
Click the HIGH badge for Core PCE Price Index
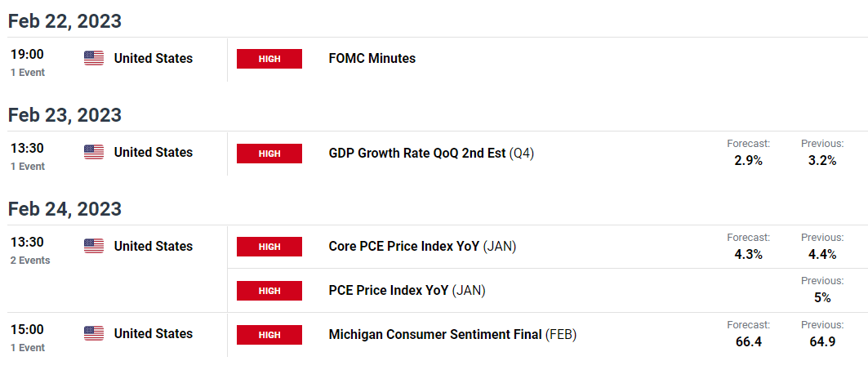(269, 247)
